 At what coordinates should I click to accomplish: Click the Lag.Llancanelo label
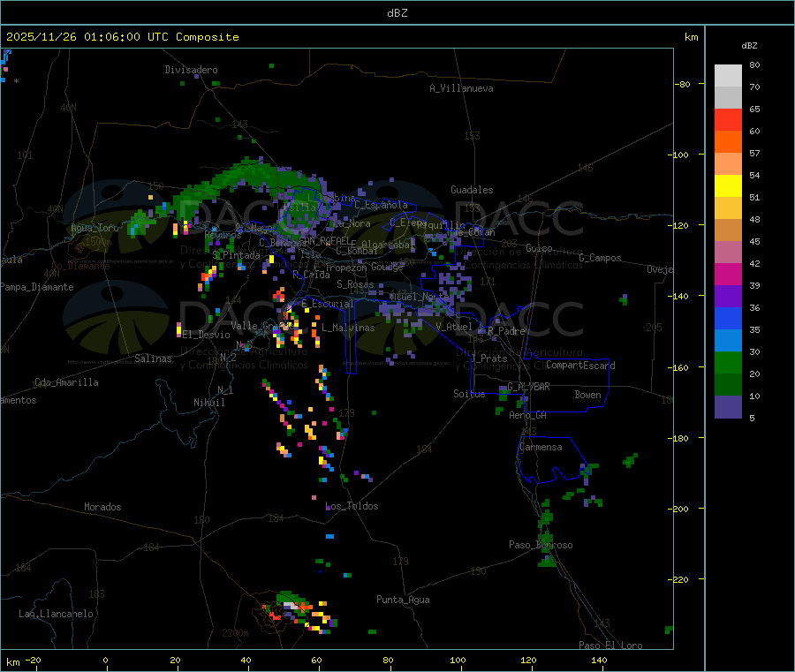click(57, 614)
